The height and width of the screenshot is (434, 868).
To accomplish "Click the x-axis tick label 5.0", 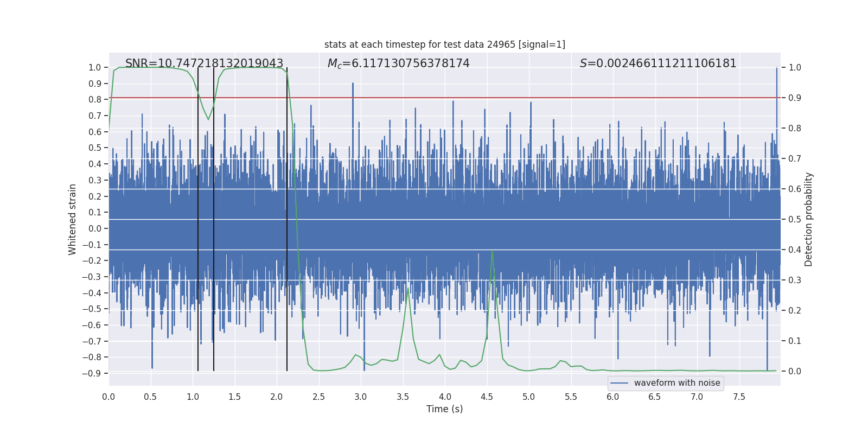I will tap(528, 397).
